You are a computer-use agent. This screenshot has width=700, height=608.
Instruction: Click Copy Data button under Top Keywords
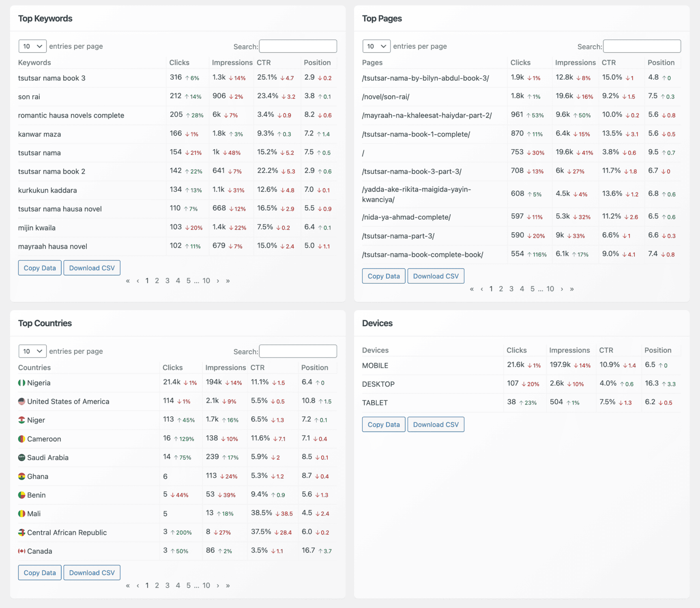[40, 268]
